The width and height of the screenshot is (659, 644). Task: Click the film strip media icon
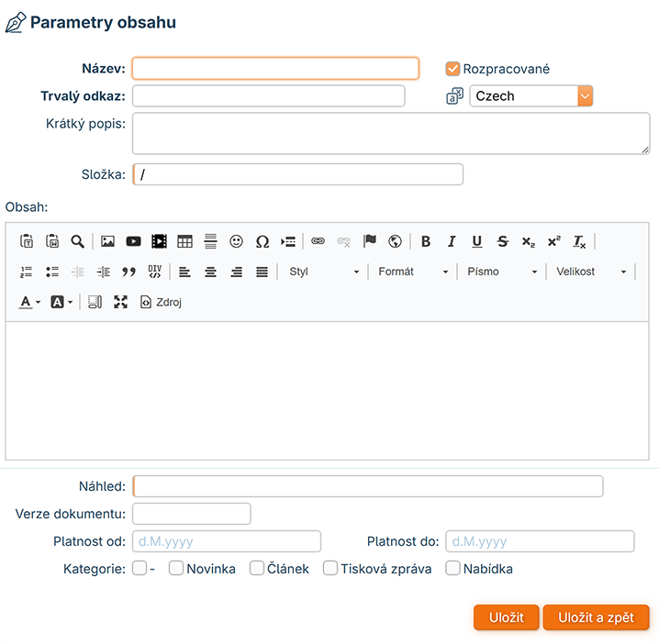pyautogui.click(x=159, y=241)
